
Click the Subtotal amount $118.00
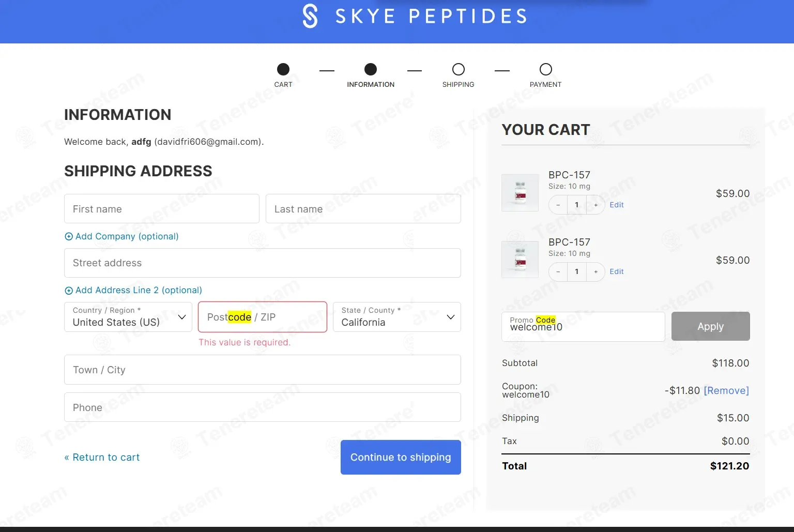[x=730, y=363]
